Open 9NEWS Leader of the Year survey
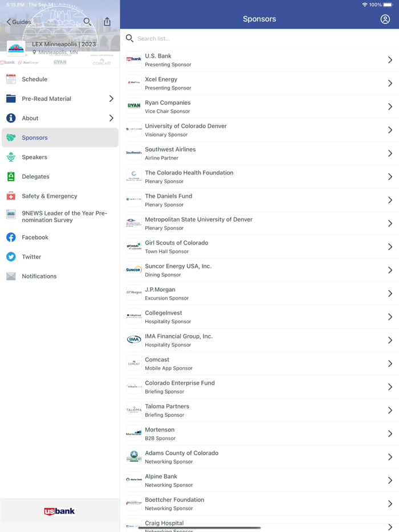This screenshot has width=399, height=532. tap(60, 216)
